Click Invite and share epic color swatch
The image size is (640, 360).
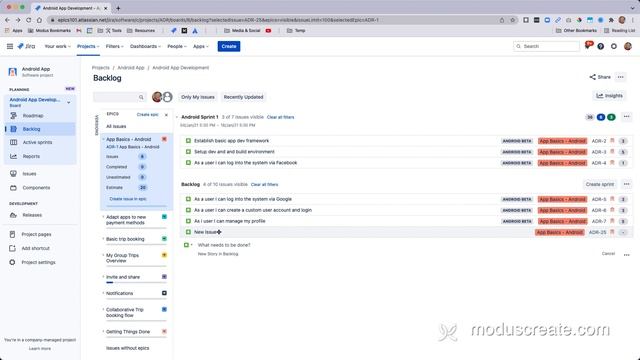[164, 277]
